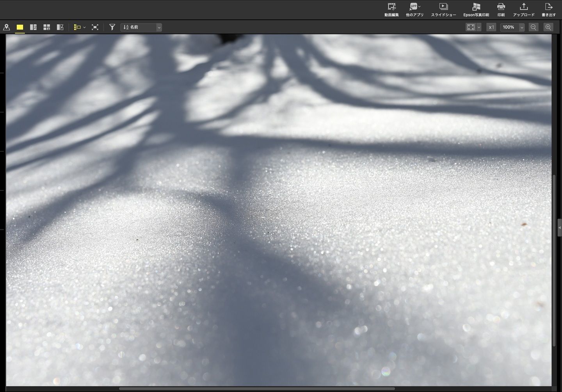Expand the fit-to-screen options arrow
This screenshot has height=392, width=562.
point(479,27)
